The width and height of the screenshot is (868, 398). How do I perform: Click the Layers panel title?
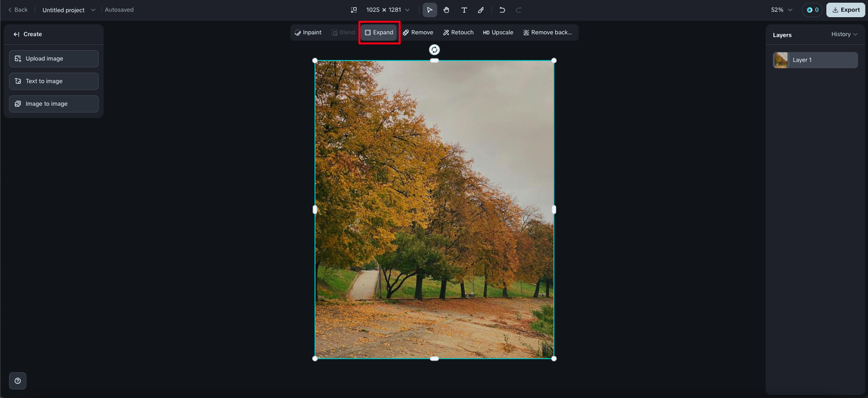(x=782, y=35)
